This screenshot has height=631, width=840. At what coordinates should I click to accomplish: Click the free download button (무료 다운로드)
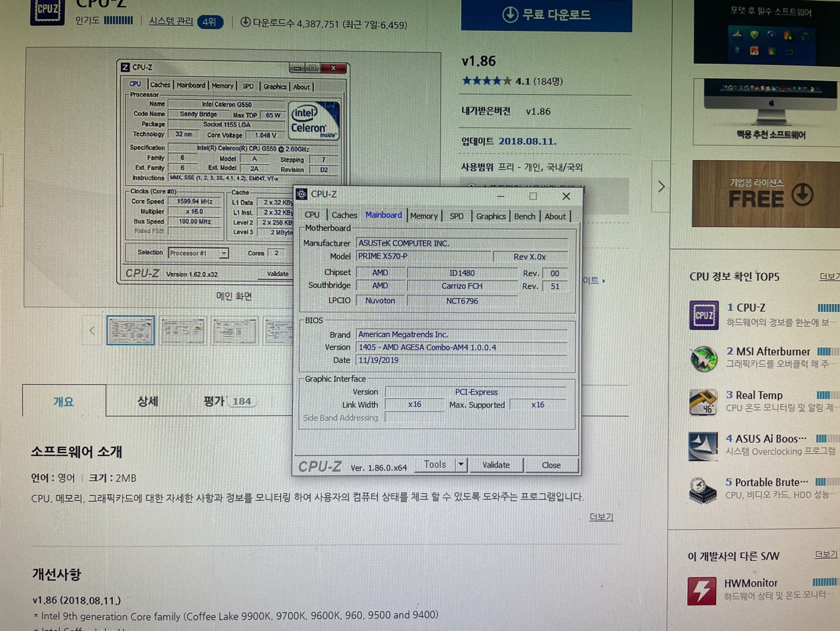[x=547, y=14]
